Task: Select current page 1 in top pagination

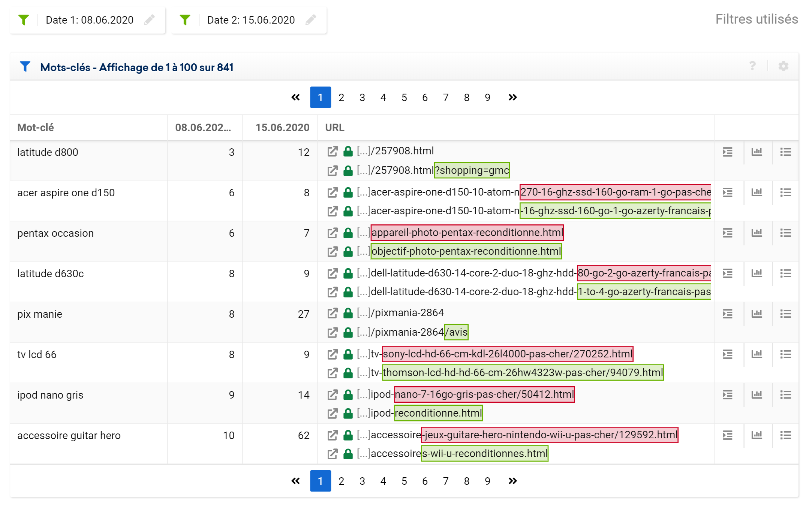Action: point(320,97)
